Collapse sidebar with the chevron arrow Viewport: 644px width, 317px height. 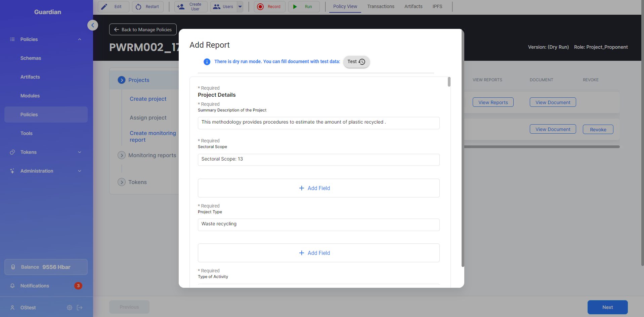93,25
